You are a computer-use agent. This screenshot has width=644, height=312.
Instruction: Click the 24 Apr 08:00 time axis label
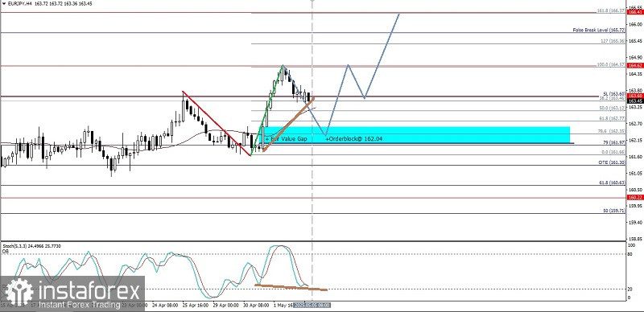pyautogui.click(x=165, y=306)
